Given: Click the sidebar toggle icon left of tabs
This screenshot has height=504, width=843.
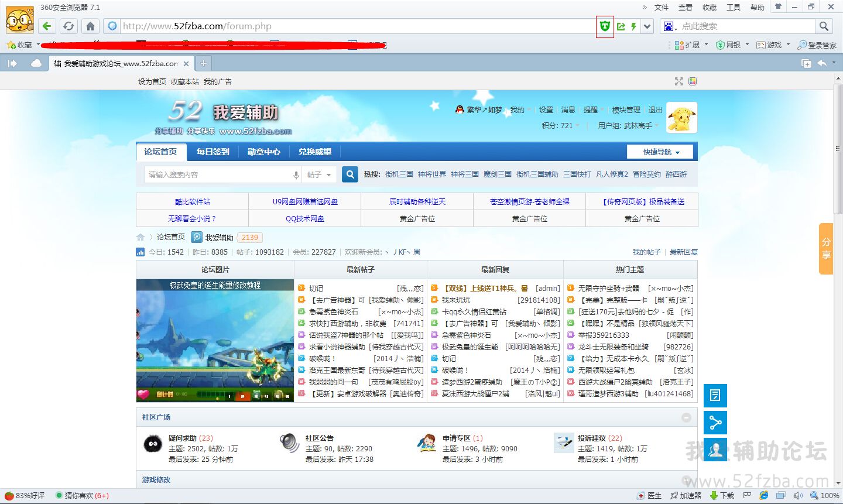Looking at the screenshot, I should (x=12, y=63).
